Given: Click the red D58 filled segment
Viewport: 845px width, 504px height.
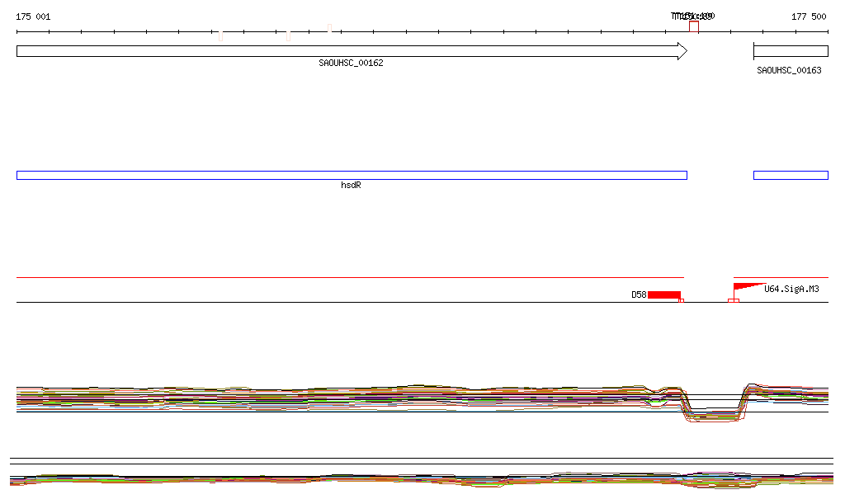Looking at the screenshot, I should (x=663, y=294).
